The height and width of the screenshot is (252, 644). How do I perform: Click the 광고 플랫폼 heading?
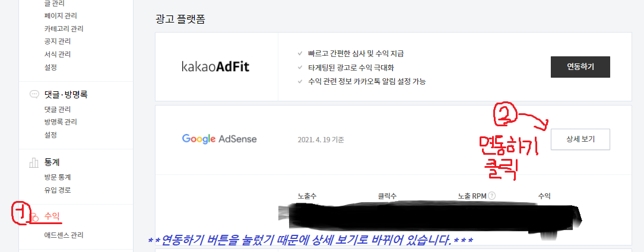pyautogui.click(x=180, y=20)
